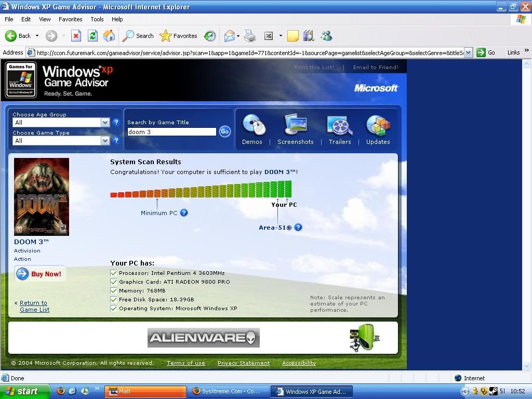The image size is (532, 399).
Task: Open the Search pane in the toolbar
Action: point(138,36)
